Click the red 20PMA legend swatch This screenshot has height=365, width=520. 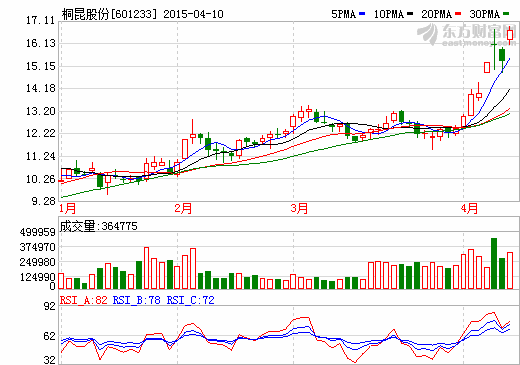click(458, 14)
